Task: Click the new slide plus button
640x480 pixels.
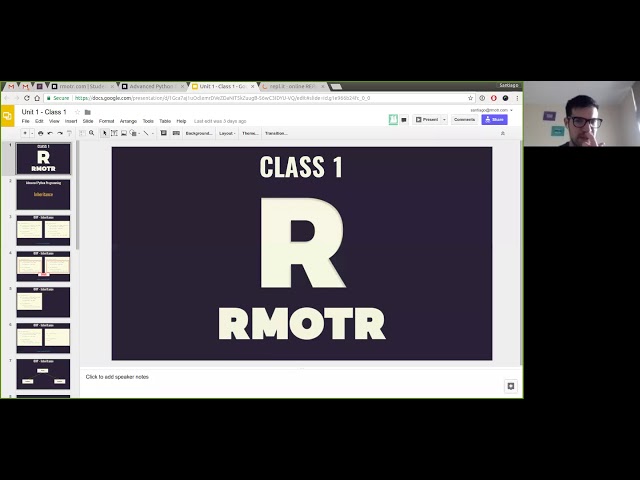Action: [25, 133]
